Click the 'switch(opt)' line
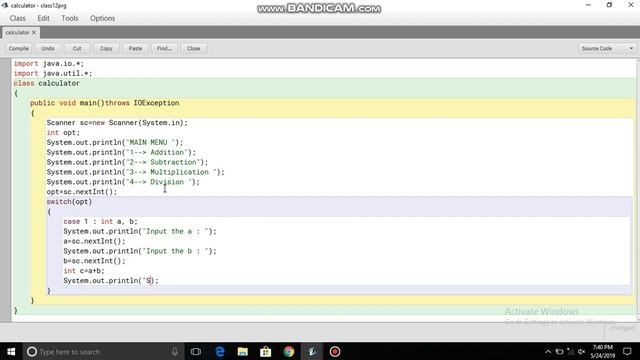The width and height of the screenshot is (640, 360). pos(69,202)
